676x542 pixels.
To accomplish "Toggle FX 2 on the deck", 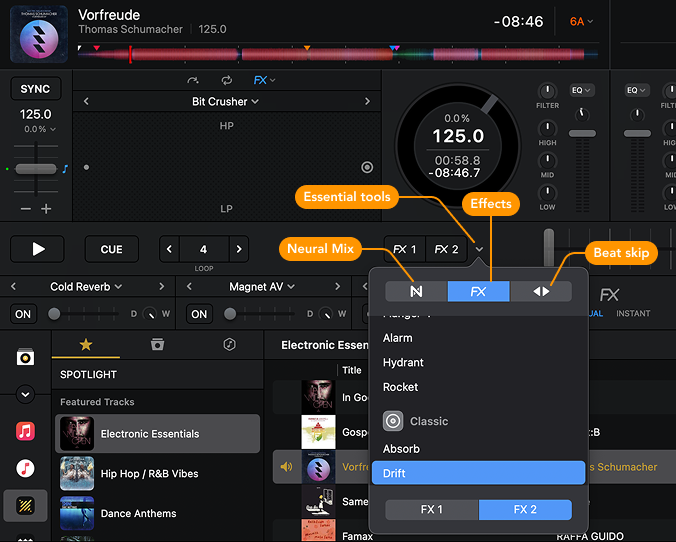I will pyautogui.click(x=446, y=249).
